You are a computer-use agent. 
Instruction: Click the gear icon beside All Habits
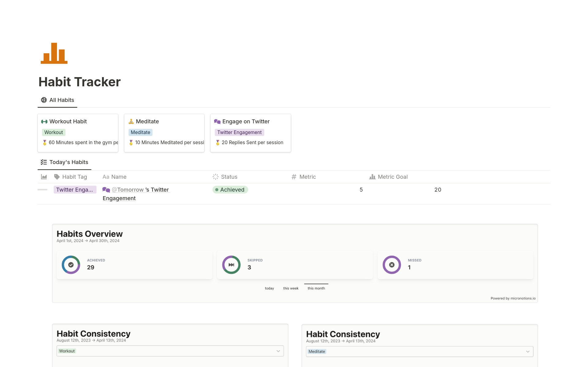[44, 100]
